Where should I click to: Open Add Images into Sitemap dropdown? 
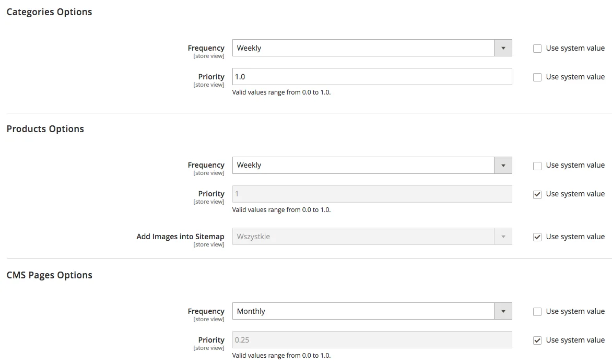tap(372, 237)
